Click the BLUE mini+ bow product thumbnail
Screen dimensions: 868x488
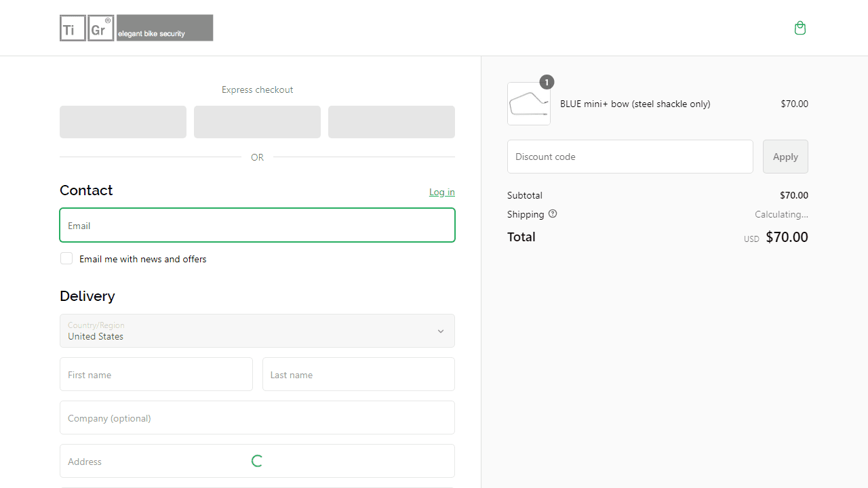coord(529,104)
